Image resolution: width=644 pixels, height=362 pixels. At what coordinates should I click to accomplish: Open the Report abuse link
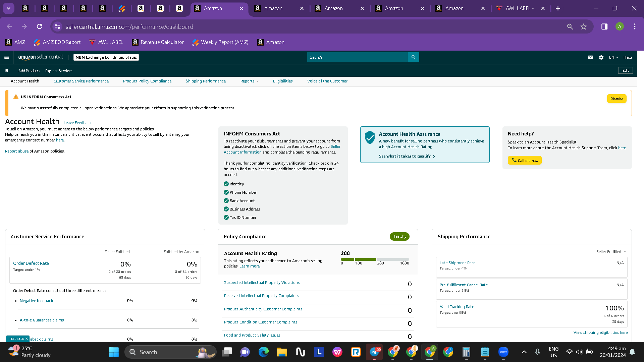[17, 151]
